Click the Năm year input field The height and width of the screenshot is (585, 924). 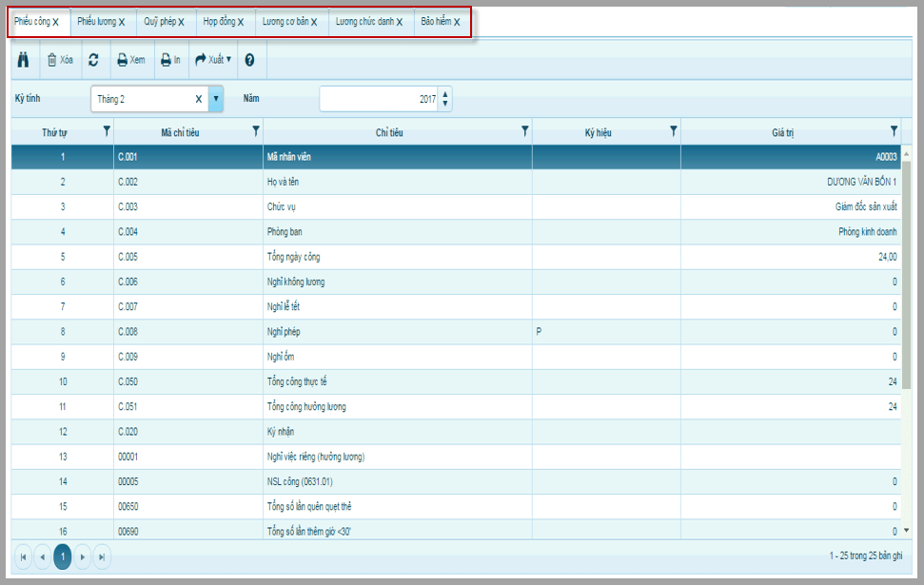379,99
